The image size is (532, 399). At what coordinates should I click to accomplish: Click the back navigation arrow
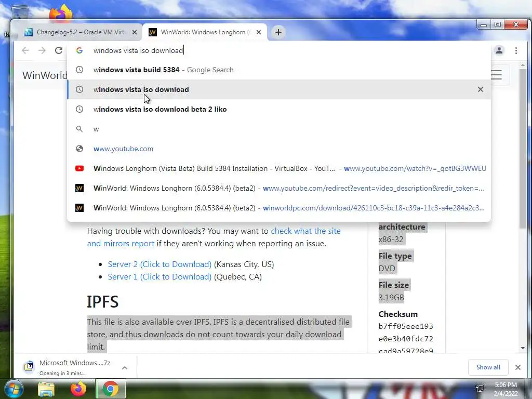pos(25,50)
